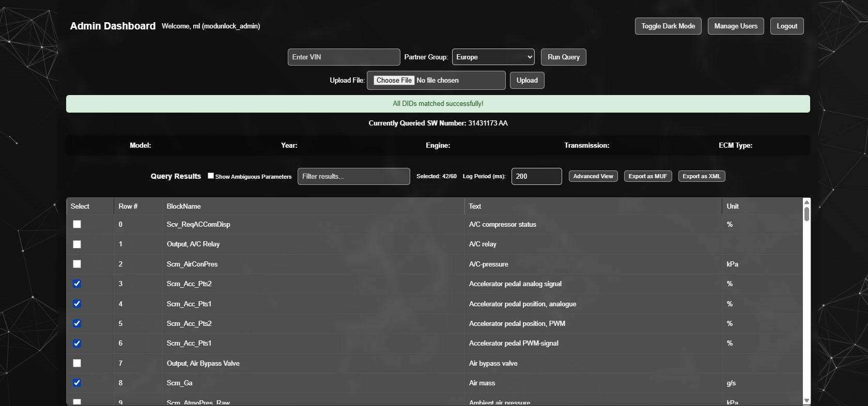Export results as MUF
The width and height of the screenshot is (868, 406).
647,176
